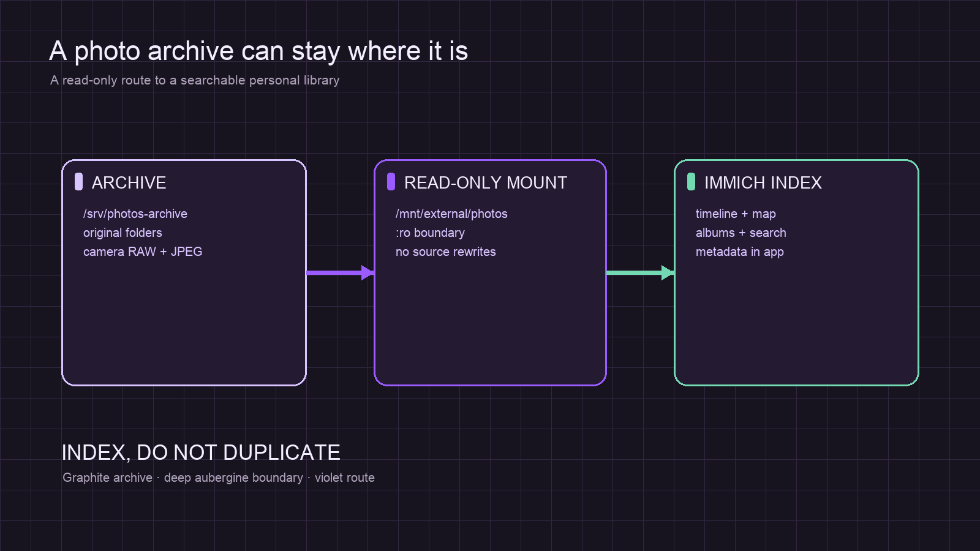
Task: Click the ARCHIVE card heading
Action: click(x=129, y=182)
